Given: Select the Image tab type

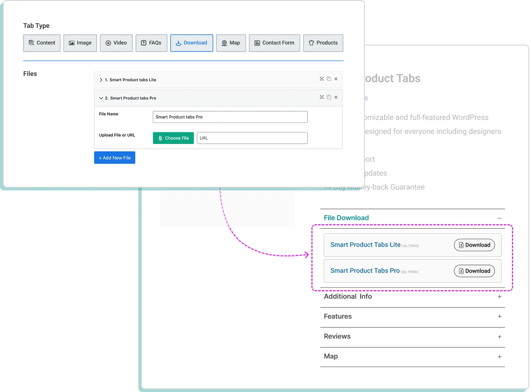Looking at the screenshot, I should click(x=80, y=43).
